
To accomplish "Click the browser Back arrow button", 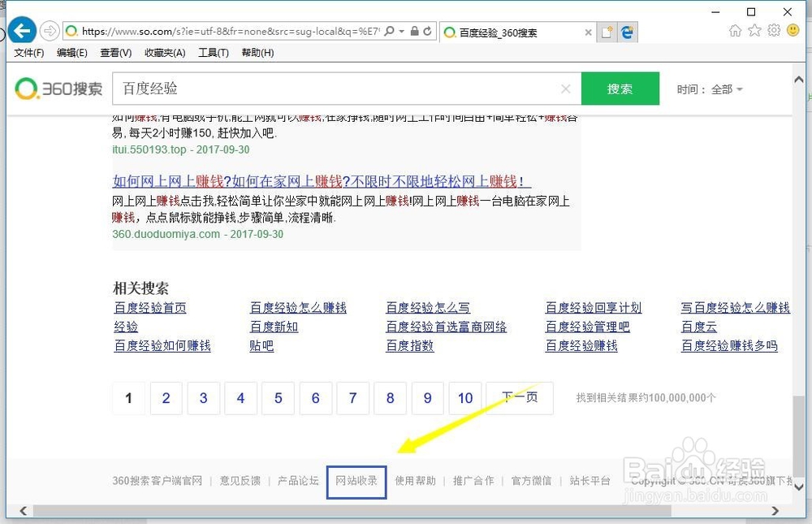I will point(22,31).
